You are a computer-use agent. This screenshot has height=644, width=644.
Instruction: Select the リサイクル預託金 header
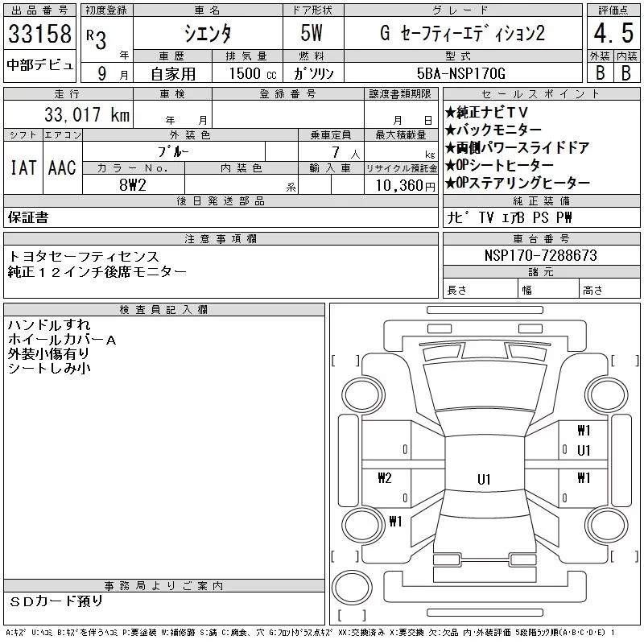401,168
